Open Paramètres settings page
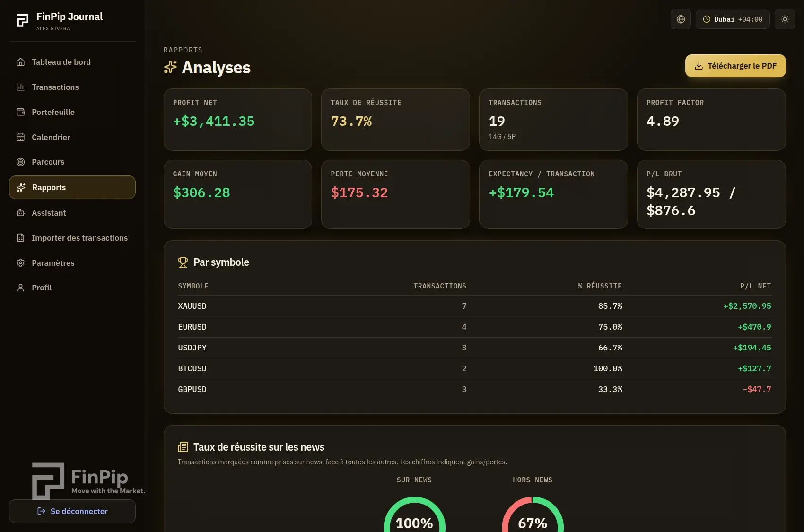The image size is (804, 532). point(72,263)
